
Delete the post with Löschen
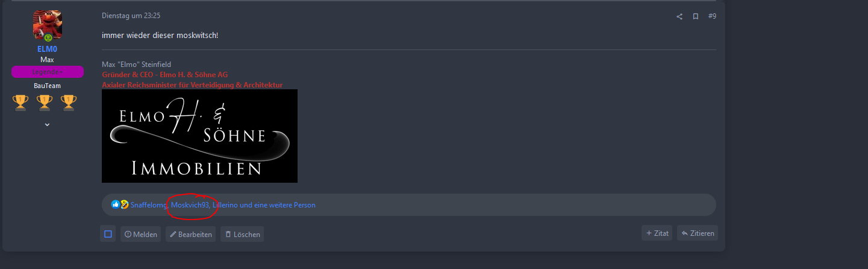tap(242, 234)
